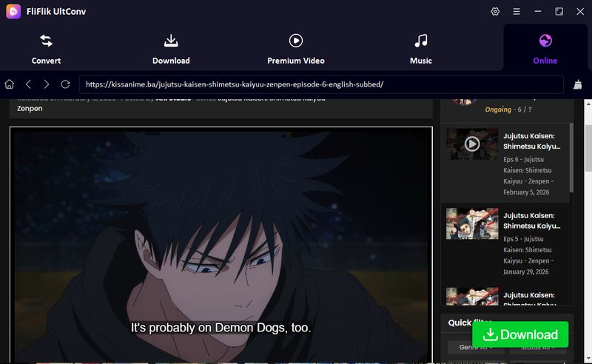Switch to the Download tab
This screenshot has height=364, width=592.
pyautogui.click(x=171, y=50)
